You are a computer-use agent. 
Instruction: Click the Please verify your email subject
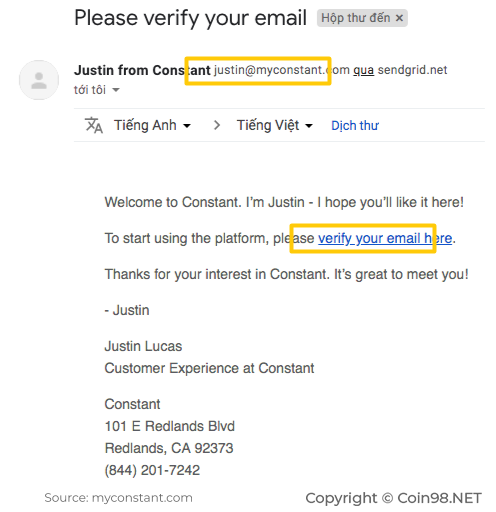[x=190, y=18]
